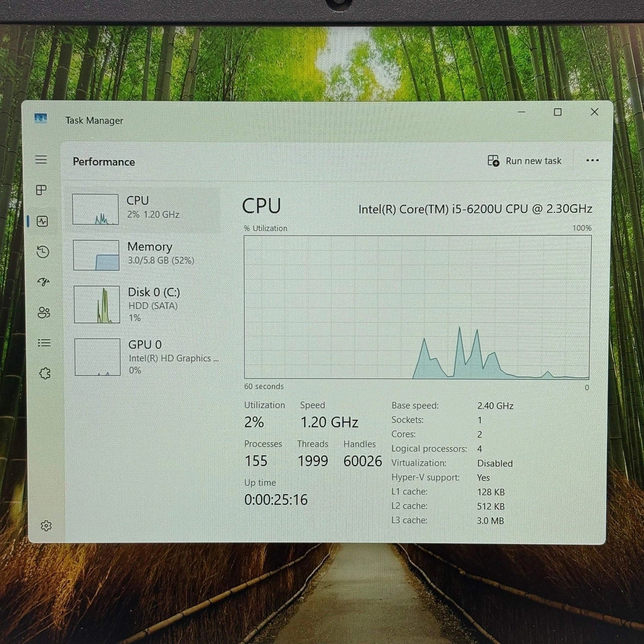Expand the hamburger navigation menu
The height and width of the screenshot is (644, 644).
(41, 160)
